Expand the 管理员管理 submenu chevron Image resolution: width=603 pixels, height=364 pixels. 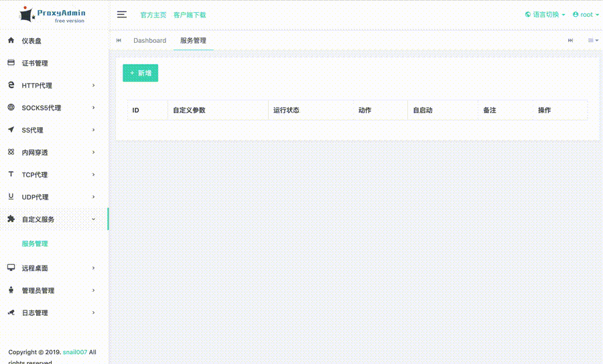pos(93,290)
